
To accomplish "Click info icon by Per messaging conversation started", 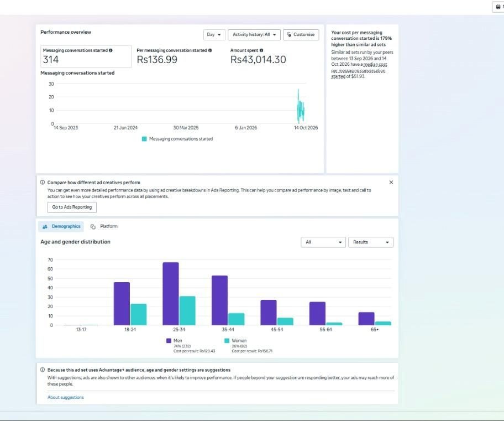I will click(x=210, y=50).
